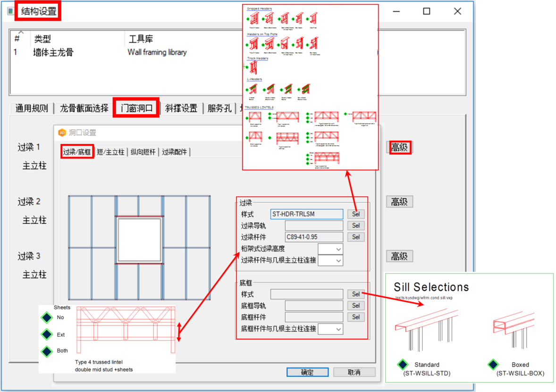The width and height of the screenshot is (556, 392).
Task: Pick first small trussed lintel under TRUSSED LINTELS
Action: click(x=255, y=117)
